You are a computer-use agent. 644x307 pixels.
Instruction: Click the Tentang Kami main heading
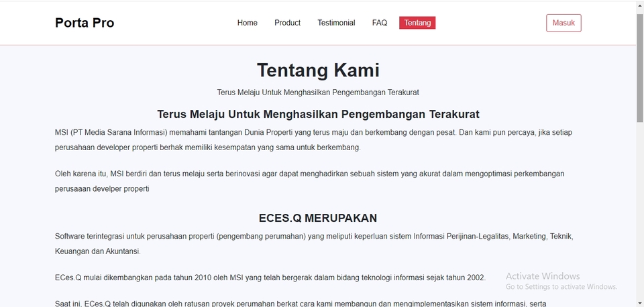click(318, 70)
